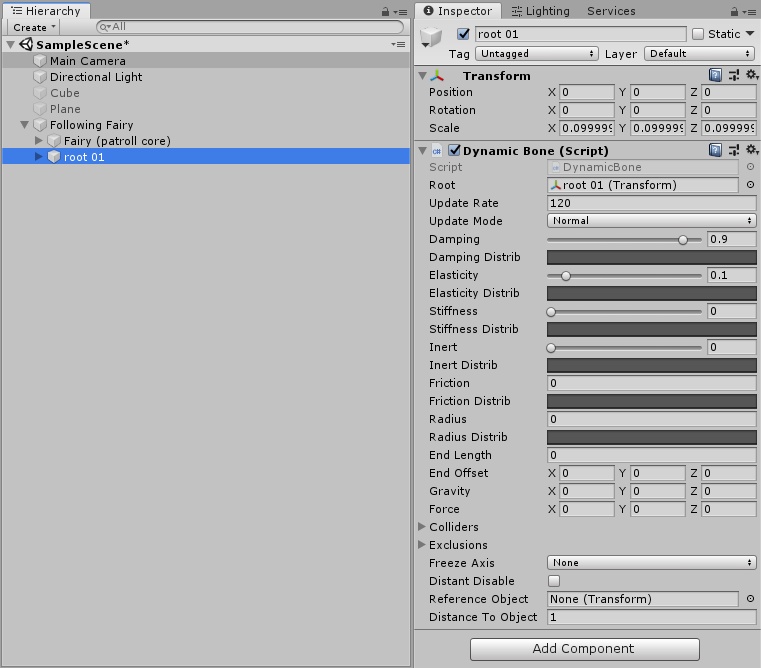
Task: Switch to the Services tab
Action: [611, 11]
